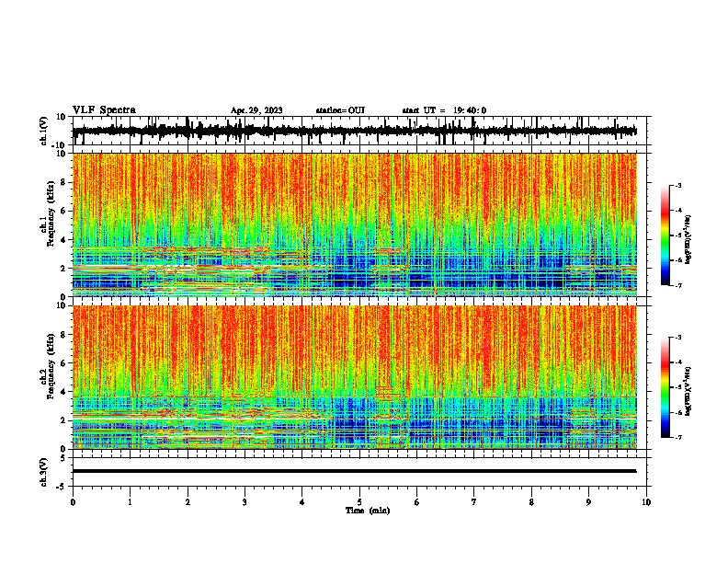The width and height of the screenshot is (728, 563).
Task: Click the ch.3 flat-line voltage panel
Action: pos(359,472)
